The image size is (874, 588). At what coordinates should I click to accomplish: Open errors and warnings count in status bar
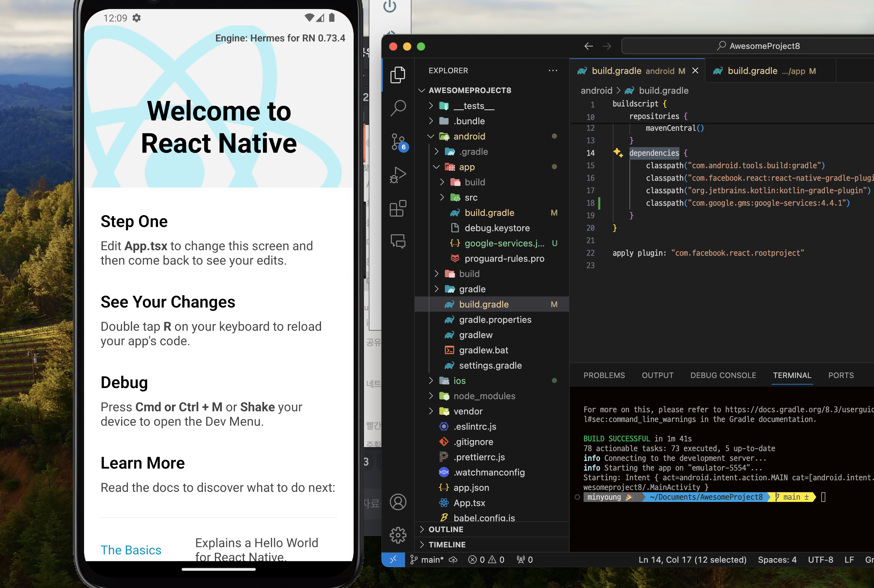[x=486, y=560]
